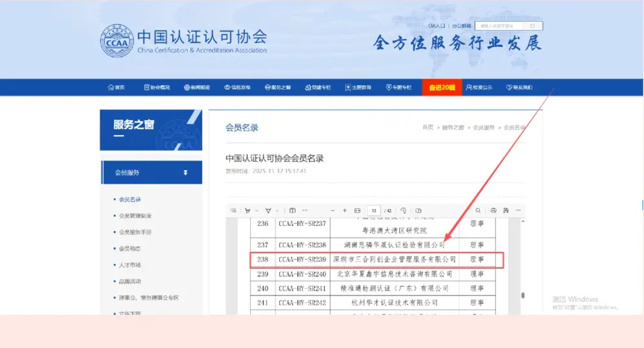Click the PDF viewer scrollbar thumb
Image resolution: width=644 pixels, height=348 pixels.
[523, 295]
